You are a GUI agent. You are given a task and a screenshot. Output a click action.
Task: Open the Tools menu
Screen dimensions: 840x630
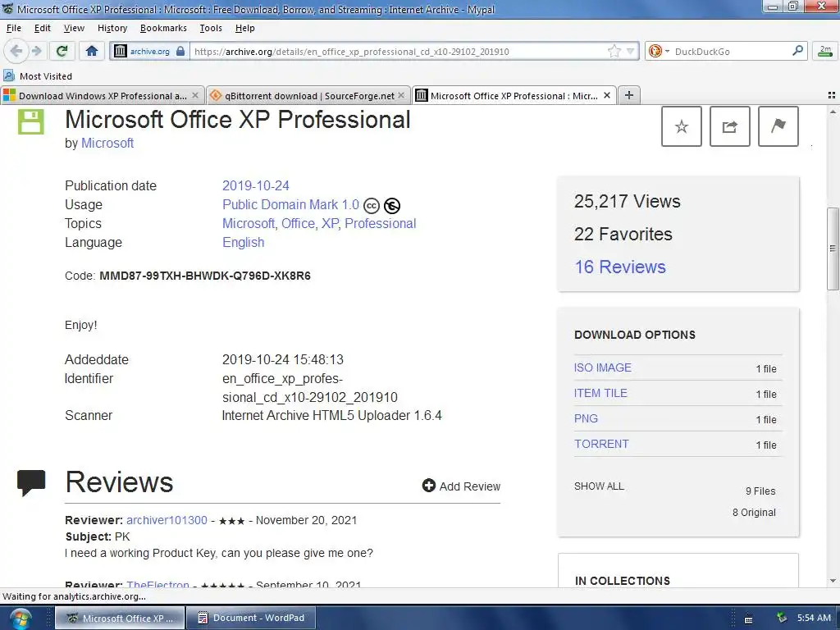[211, 28]
